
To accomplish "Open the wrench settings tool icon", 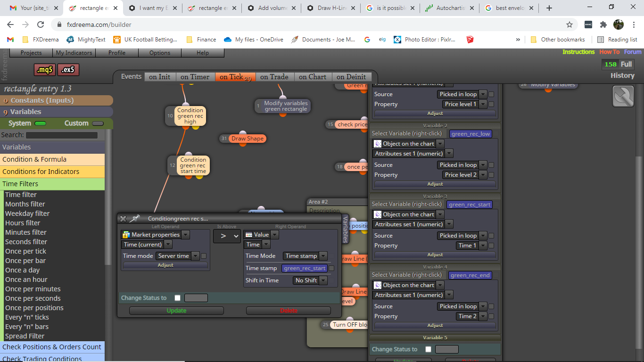I will 623,96.
